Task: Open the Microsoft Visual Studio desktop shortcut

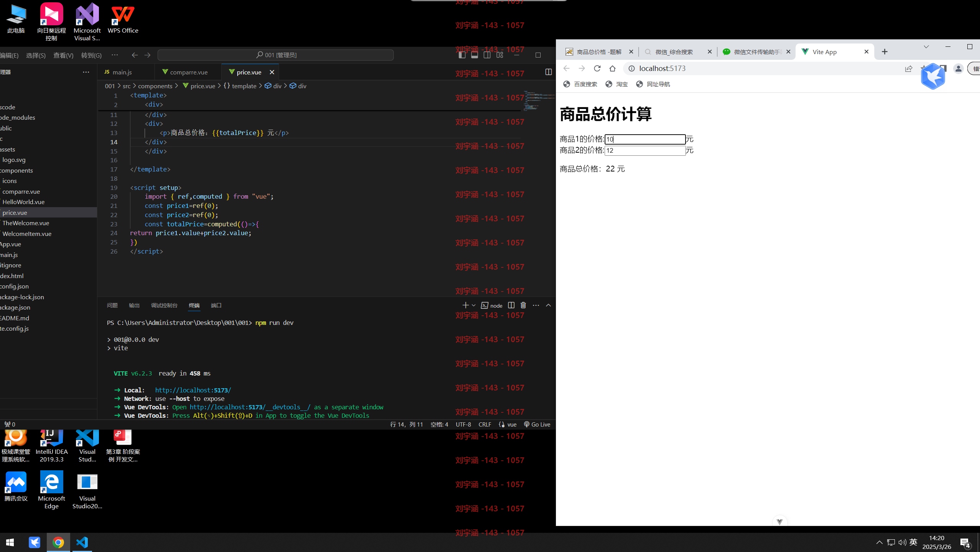Action: 87,21
